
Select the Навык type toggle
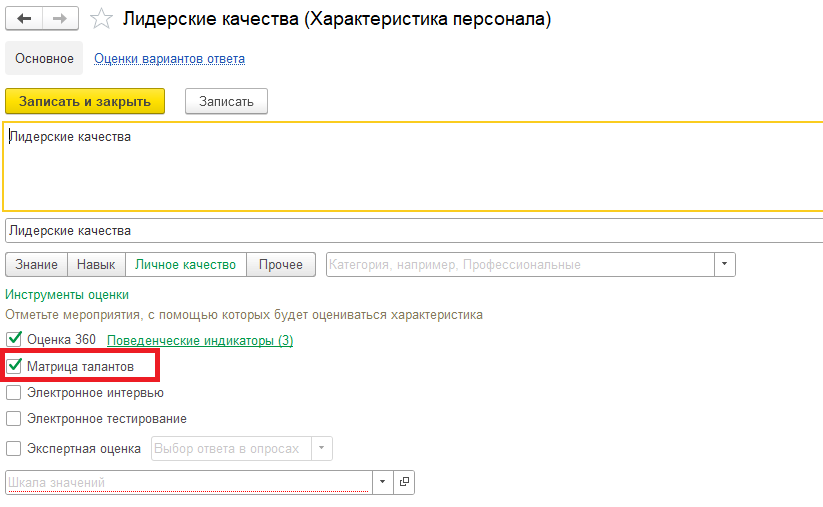96,264
